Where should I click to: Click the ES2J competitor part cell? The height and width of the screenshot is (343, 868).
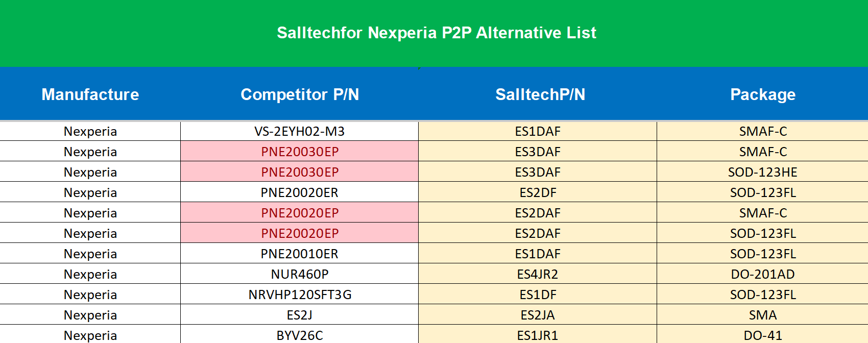300,315
